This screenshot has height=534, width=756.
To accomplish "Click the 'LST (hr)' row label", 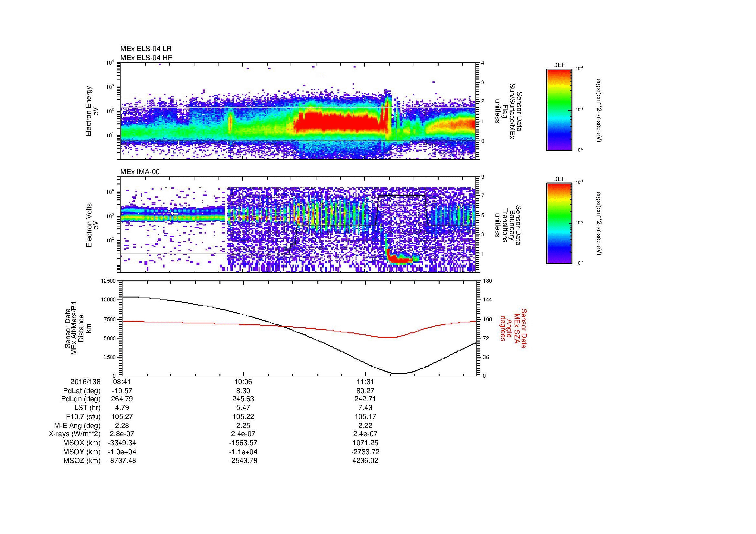I will tap(87, 408).
